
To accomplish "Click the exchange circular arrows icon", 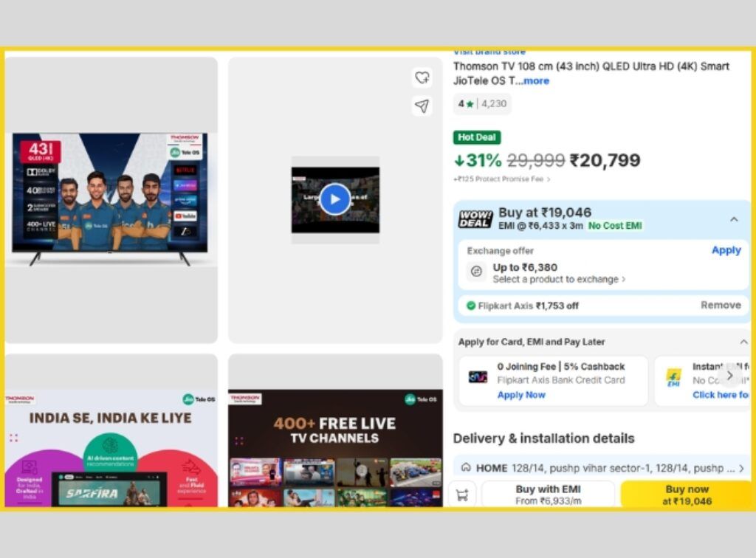I will coord(476,272).
